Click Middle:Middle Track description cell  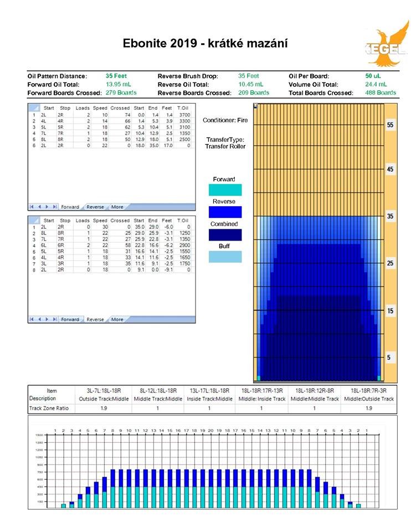tap(315, 399)
